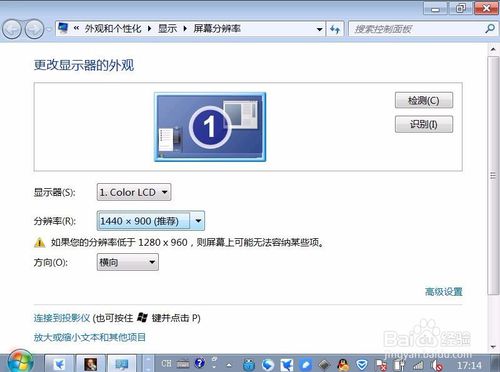
Task: Open the 高级设置 advanced settings link
Action: tap(444, 292)
